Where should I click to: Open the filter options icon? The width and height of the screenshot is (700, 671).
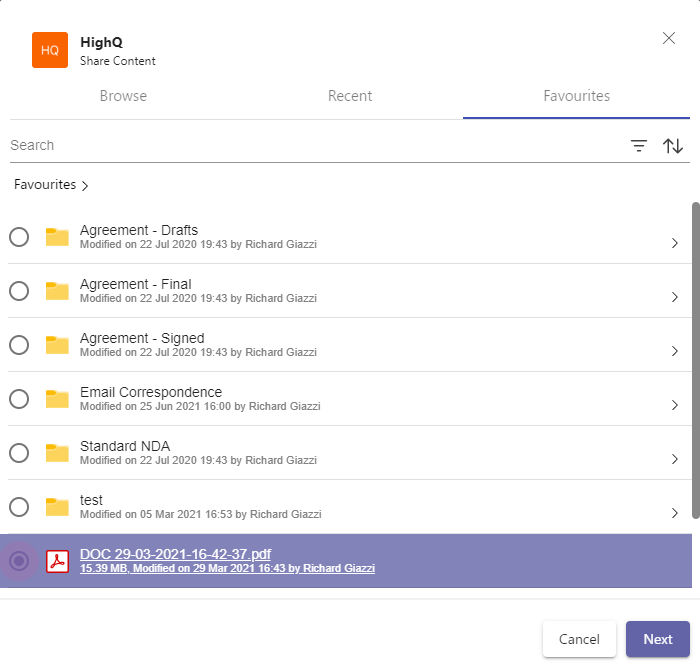(639, 146)
